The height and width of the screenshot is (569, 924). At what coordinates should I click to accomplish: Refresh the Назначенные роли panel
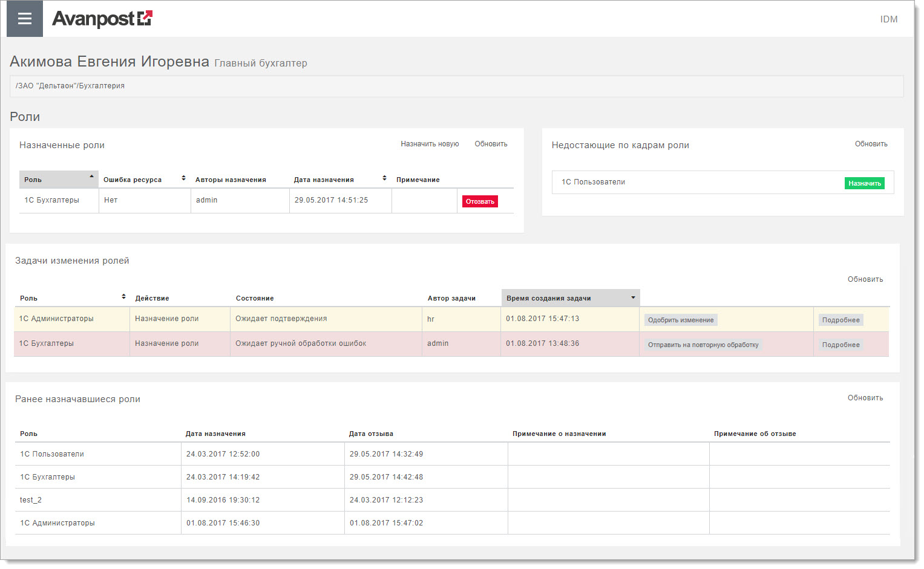491,144
